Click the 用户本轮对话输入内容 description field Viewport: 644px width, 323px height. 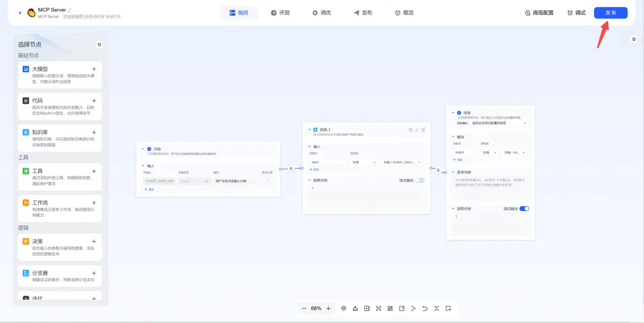click(237, 181)
